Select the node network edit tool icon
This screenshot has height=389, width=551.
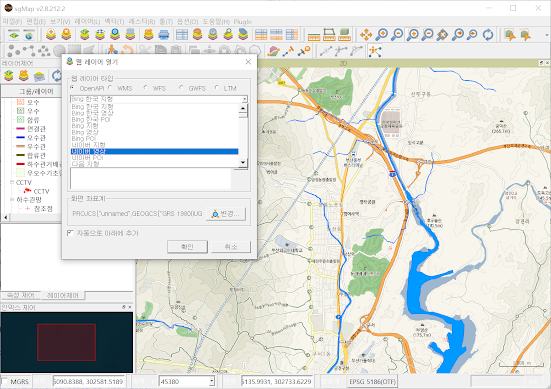pyautogui.click(x=375, y=51)
